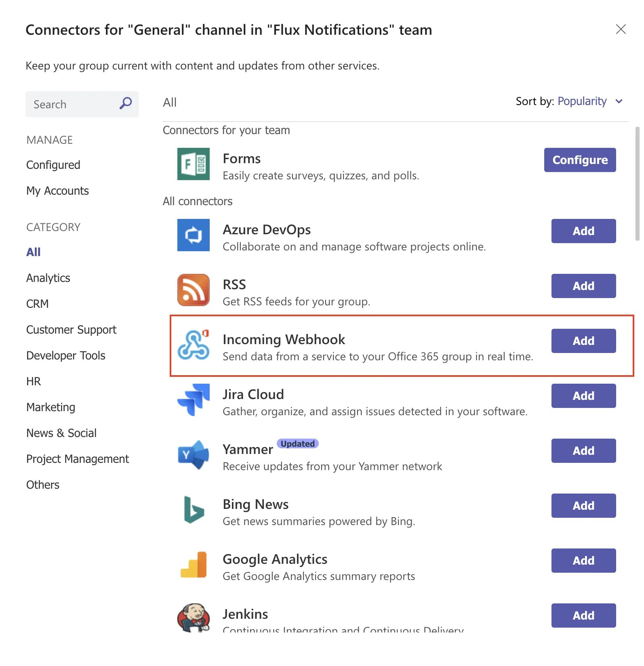Click the Google Analytics logo icon
Viewport: 644px width, 666px height.
[193, 565]
